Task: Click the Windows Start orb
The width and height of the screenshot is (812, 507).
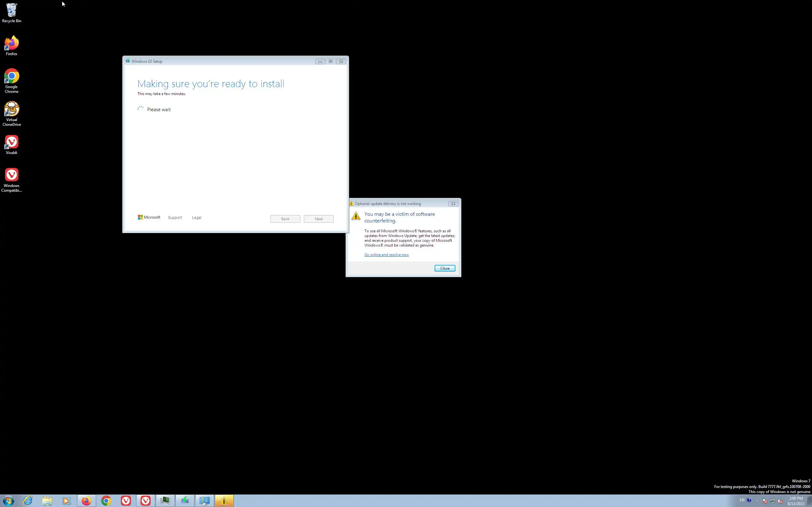Action: click(8, 501)
